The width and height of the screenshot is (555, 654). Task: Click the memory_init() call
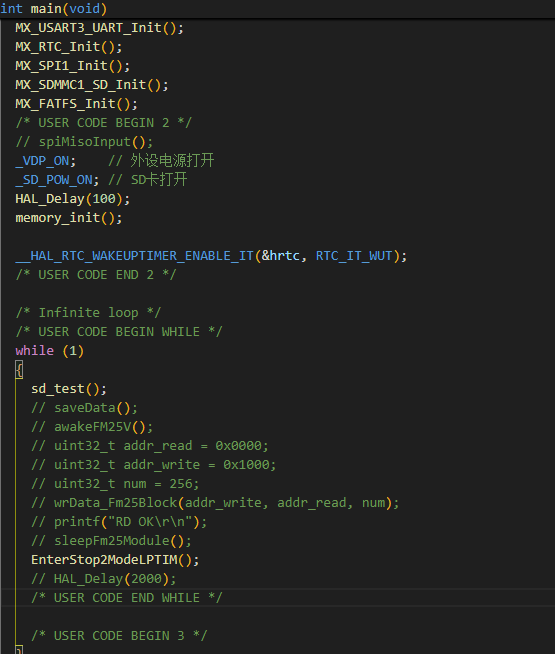coord(69,218)
